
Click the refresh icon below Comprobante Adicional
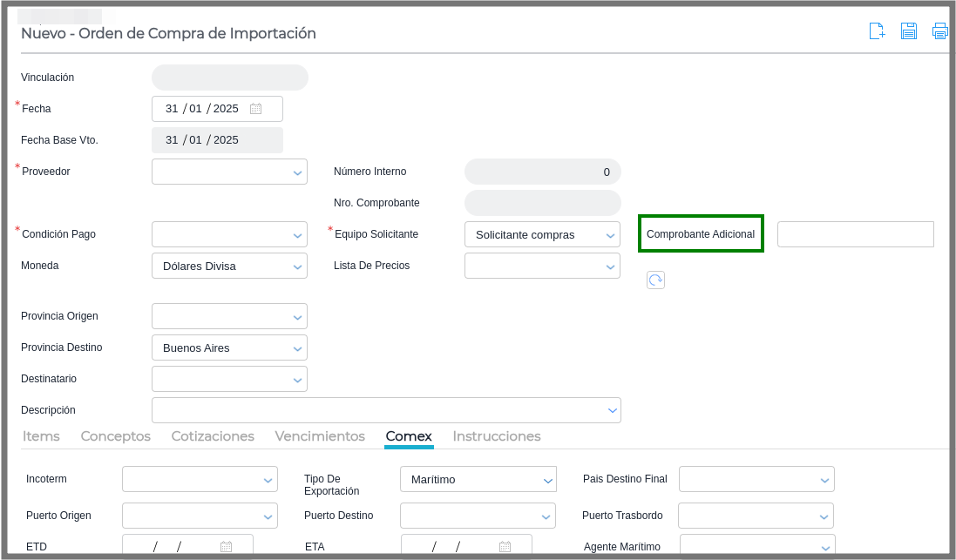pos(655,280)
